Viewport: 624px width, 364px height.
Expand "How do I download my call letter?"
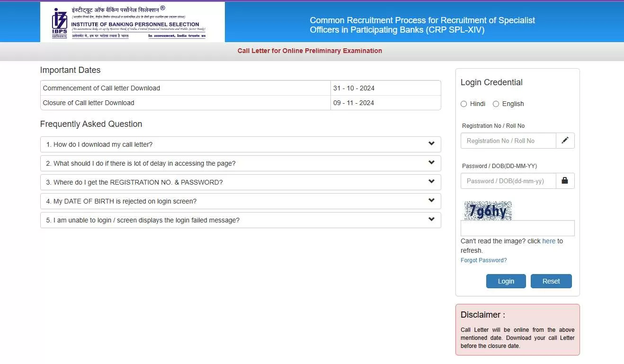(99, 144)
